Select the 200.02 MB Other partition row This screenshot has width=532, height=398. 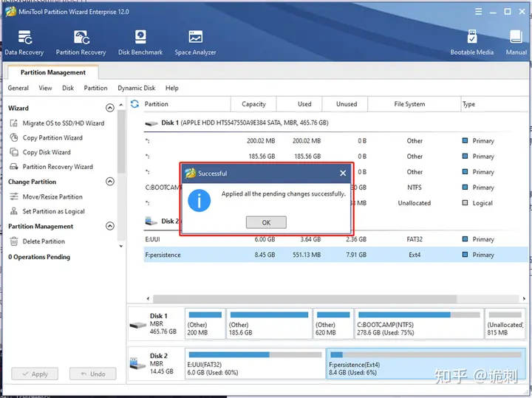click(x=336, y=141)
